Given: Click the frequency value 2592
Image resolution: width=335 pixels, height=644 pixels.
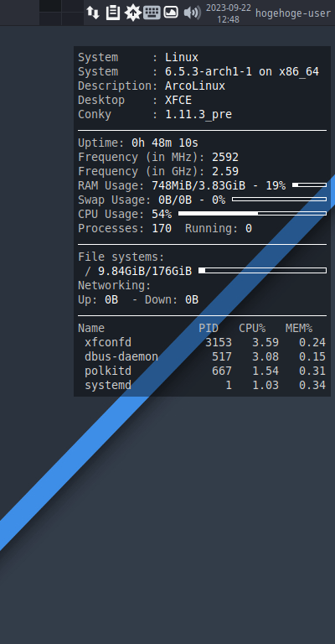Looking at the screenshot, I should pyautogui.click(x=225, y=158).
